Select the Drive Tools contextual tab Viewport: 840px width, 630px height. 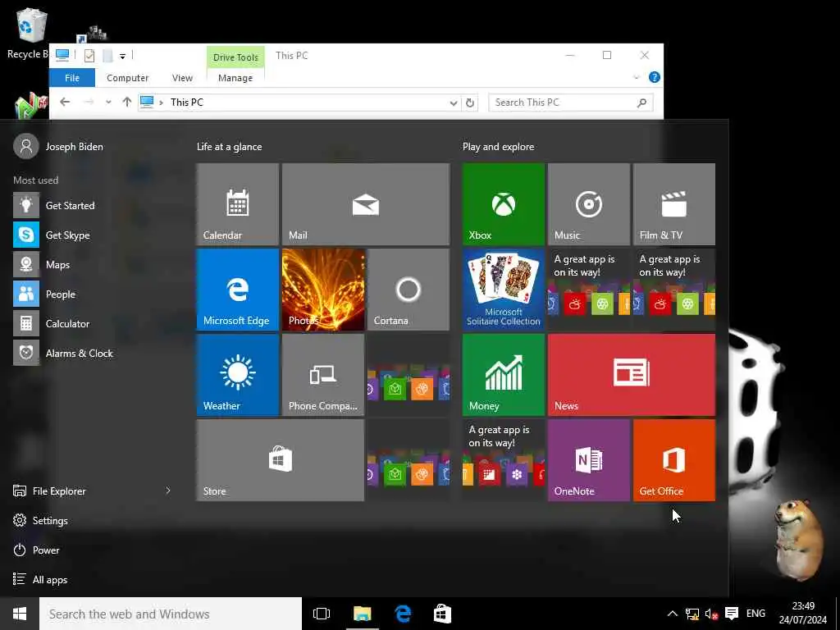235,57
